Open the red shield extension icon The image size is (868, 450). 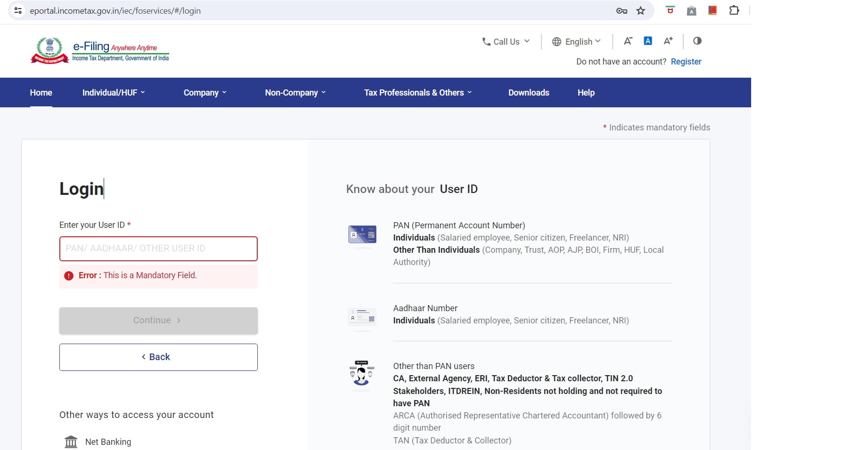[x=670, y=10]
